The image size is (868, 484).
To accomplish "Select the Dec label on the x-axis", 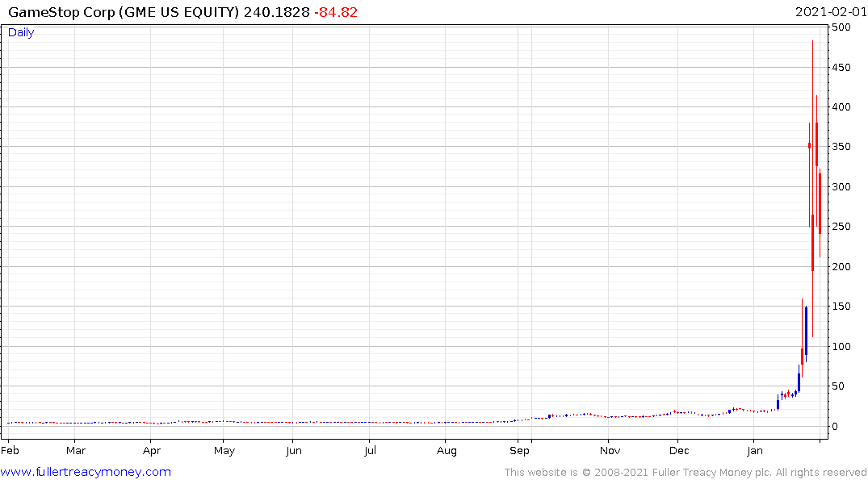I will [679, 450].
